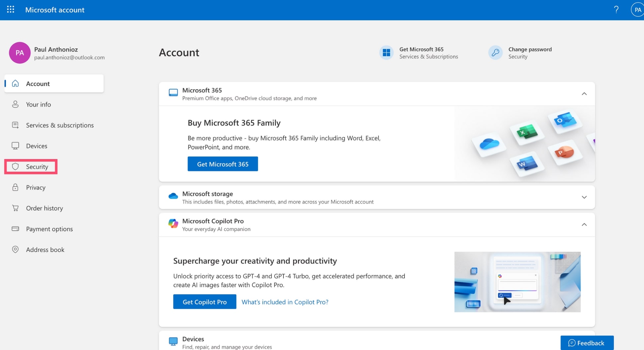
Task: Click the Outlook app tile in banner
Action: click(x=565, y=121)
